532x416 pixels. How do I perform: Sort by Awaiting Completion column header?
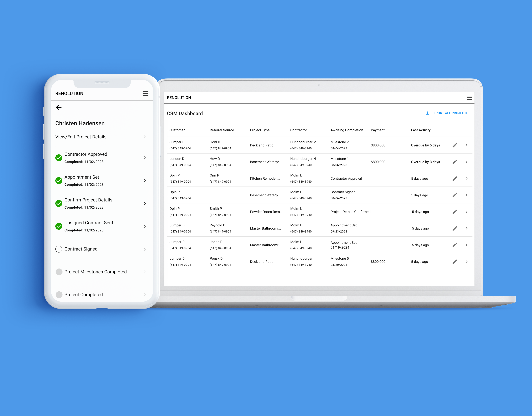(x=347, y=130)
